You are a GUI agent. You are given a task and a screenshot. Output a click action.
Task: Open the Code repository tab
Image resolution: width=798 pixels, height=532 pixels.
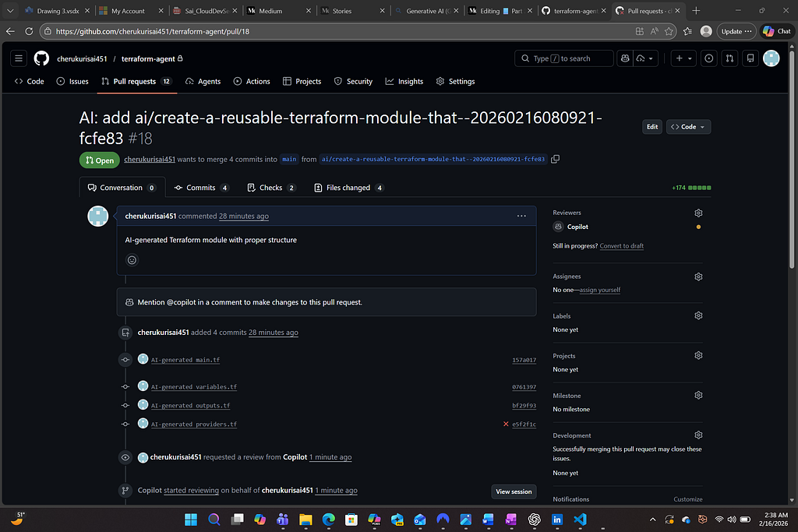pos(30,81)
